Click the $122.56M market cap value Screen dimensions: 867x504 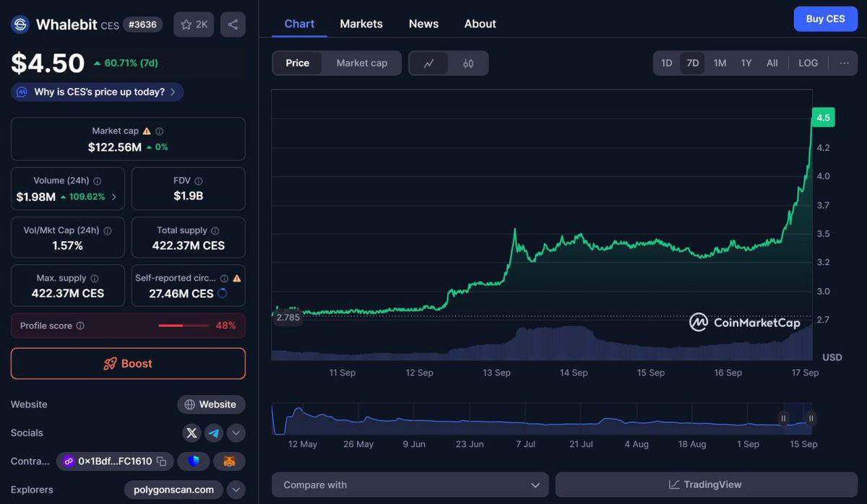click(x=115, y=147)
